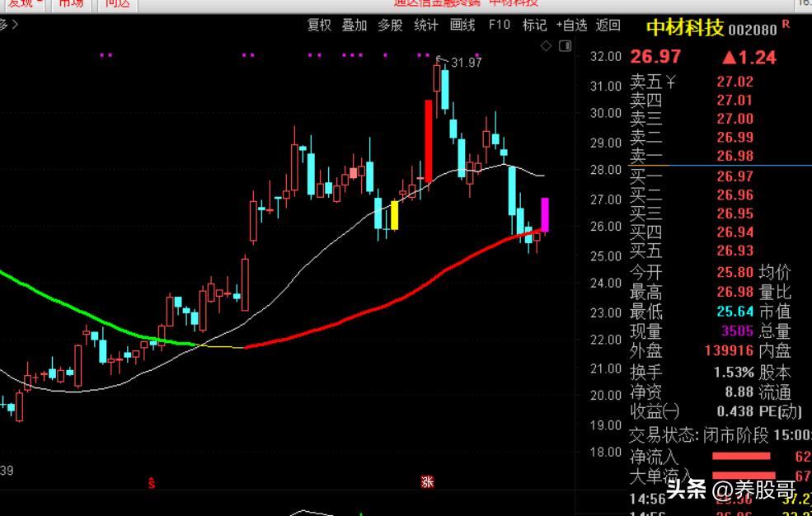
Task: Activate the 画线 drawing tools
Action: pos(462,25)
